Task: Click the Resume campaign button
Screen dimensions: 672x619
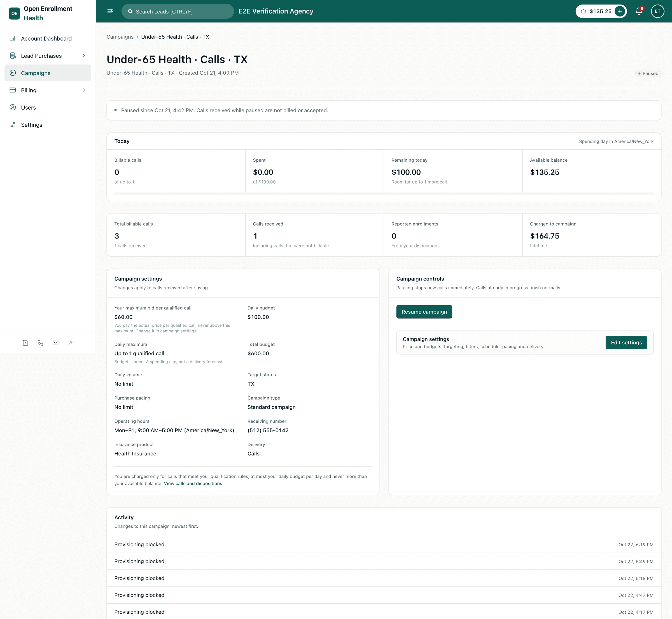Action: tap(424, 312)
